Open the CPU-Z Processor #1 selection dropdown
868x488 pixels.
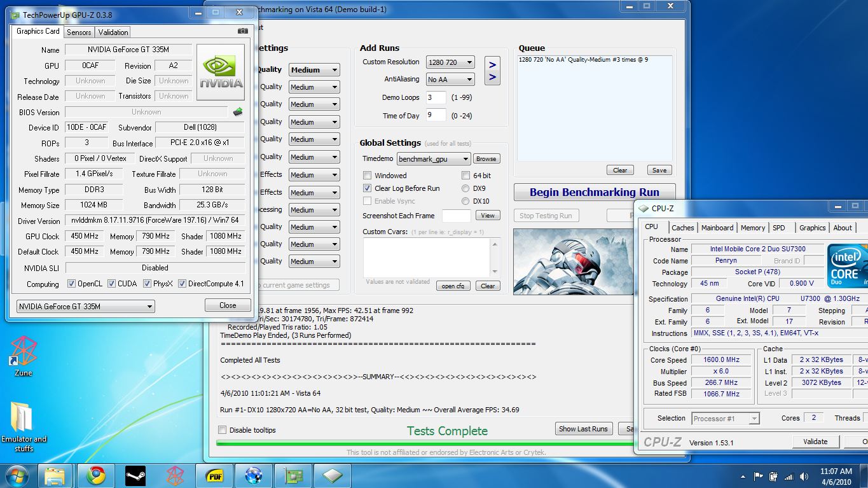(x=726, y=419)
